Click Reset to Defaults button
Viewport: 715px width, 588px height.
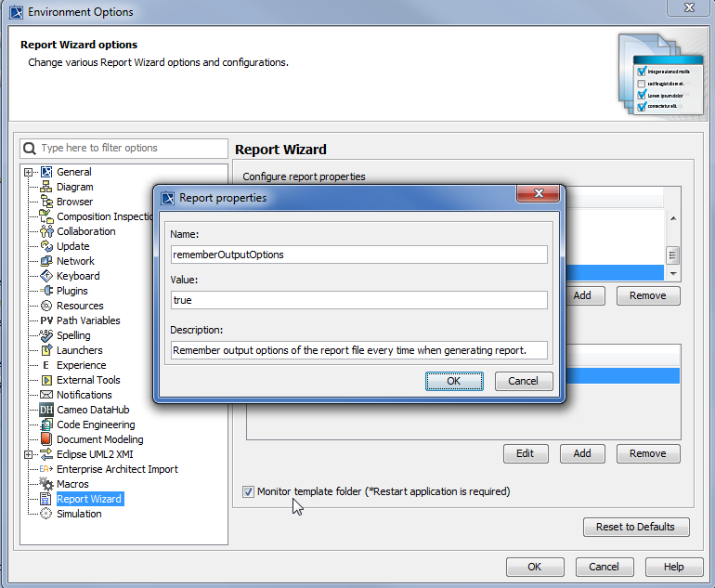(x=636, y=528)
